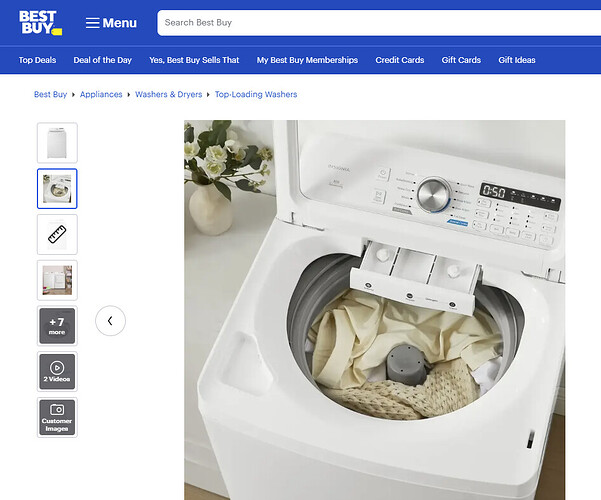The width and height of the screenshot is (601, 500).
Task: Click Best Buy breadcrumb link
Action: coord(50,94)
